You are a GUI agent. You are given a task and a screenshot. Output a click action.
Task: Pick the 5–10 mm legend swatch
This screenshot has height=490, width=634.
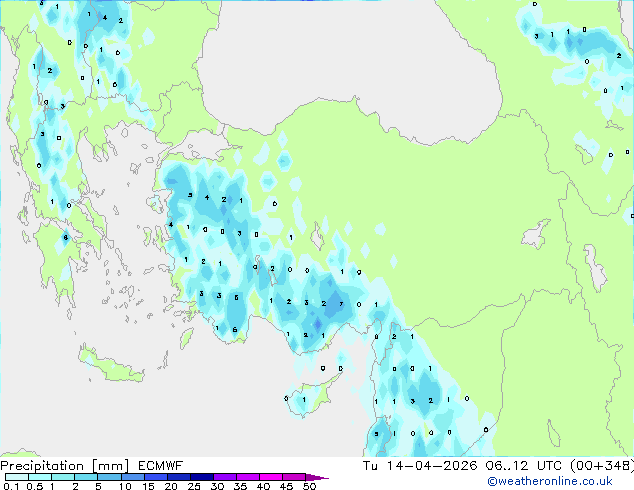tap(109, 477)
